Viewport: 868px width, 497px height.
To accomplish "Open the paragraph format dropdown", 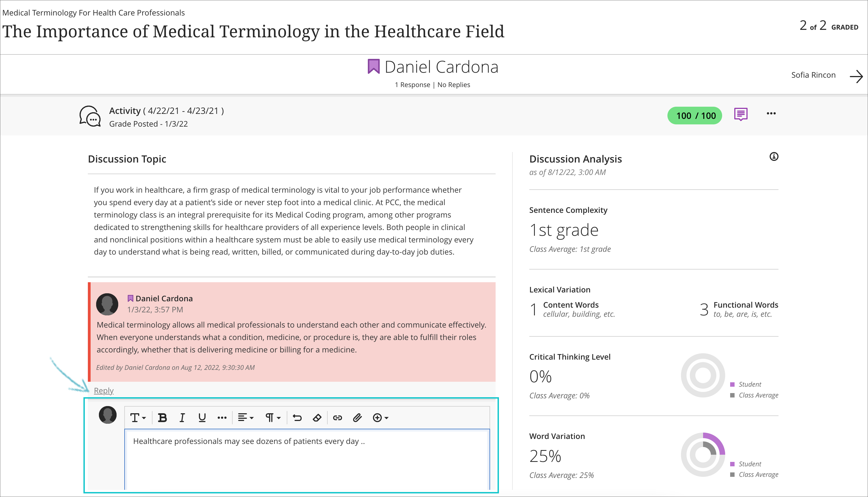I will tap(272, 417).
